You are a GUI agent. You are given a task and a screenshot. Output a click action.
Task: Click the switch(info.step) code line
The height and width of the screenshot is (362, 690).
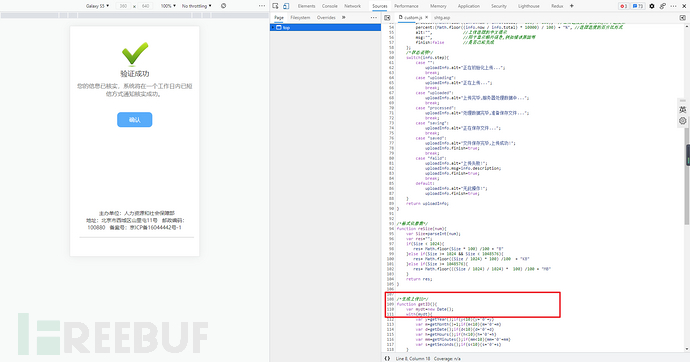point(427,58)
